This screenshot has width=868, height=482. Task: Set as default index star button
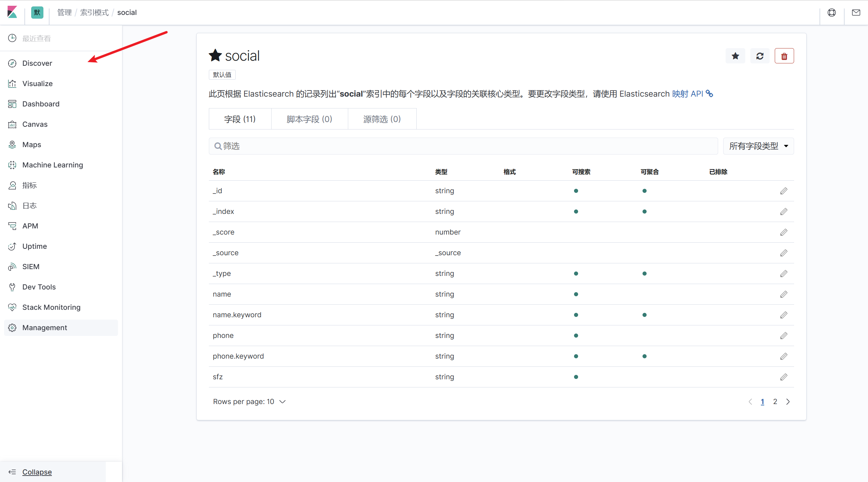[735, 56]
